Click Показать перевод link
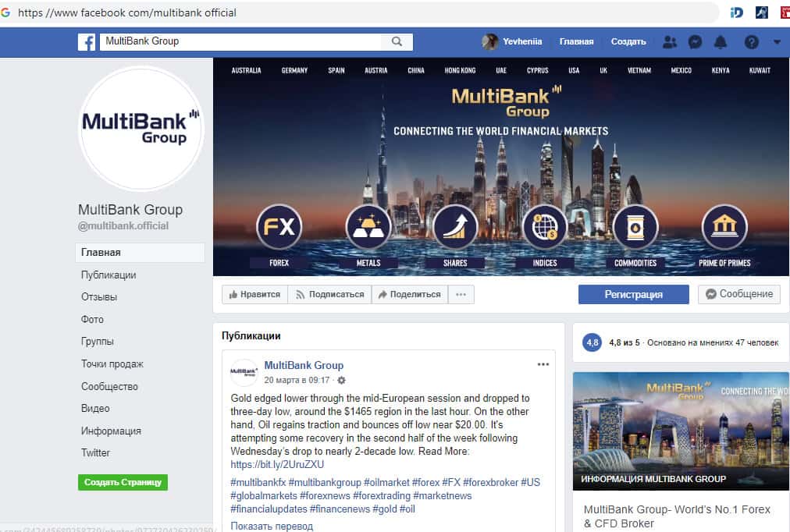This screenshot has height=532, width=790. tap(272, 526)
